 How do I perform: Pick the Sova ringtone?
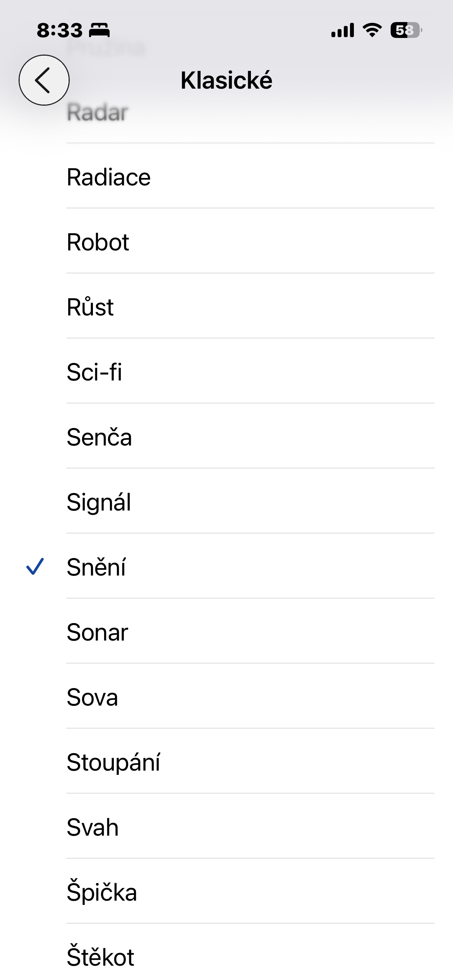(x=93, y=697)
